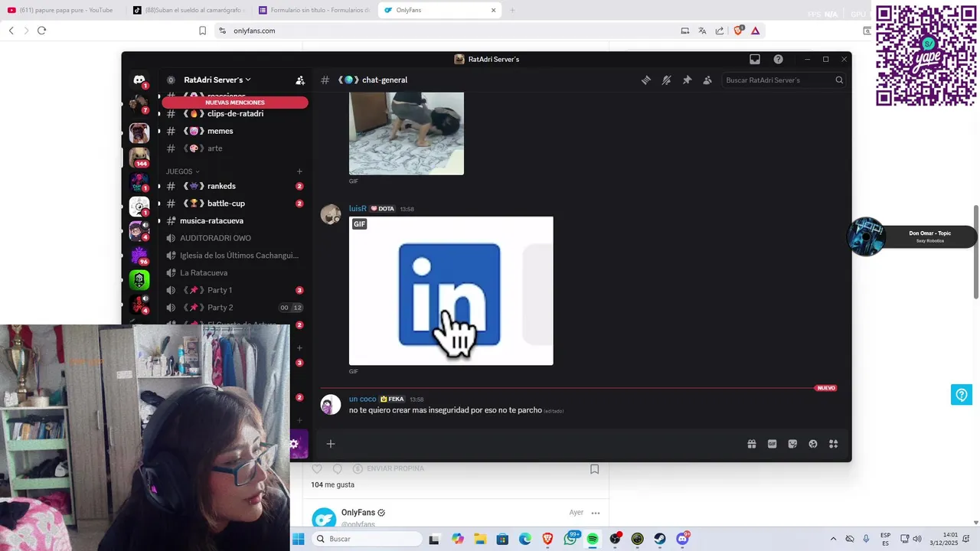Open sticker picker in message bar
Viewport: 980px width, 551px height.
point(792,444)
